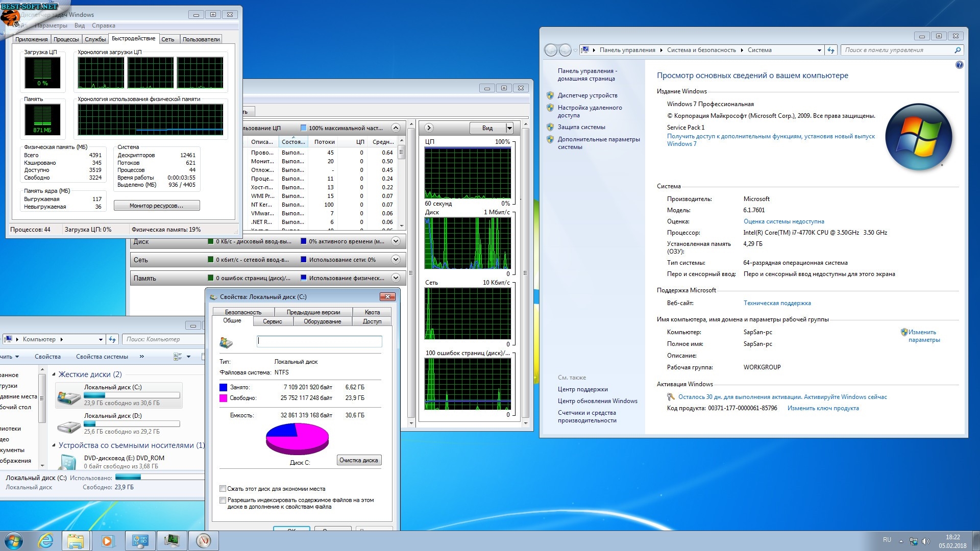Viewport: 980px width, 551px height.
Task: Click the Disk Cleanup button
Action: pos(358,460)
